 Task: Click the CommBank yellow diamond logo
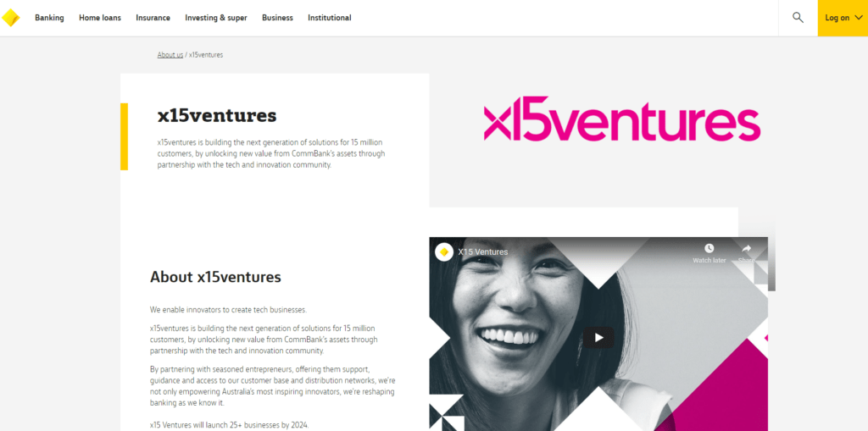coord(10,18)
